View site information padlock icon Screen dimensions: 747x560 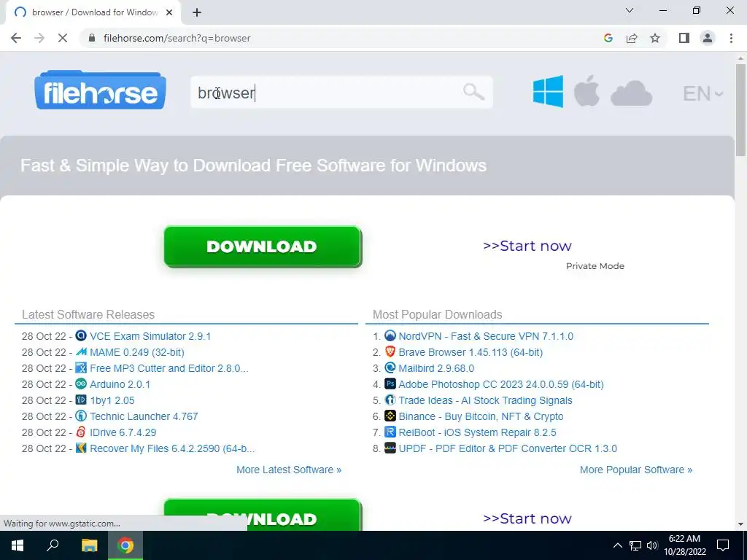click(93, 38)
